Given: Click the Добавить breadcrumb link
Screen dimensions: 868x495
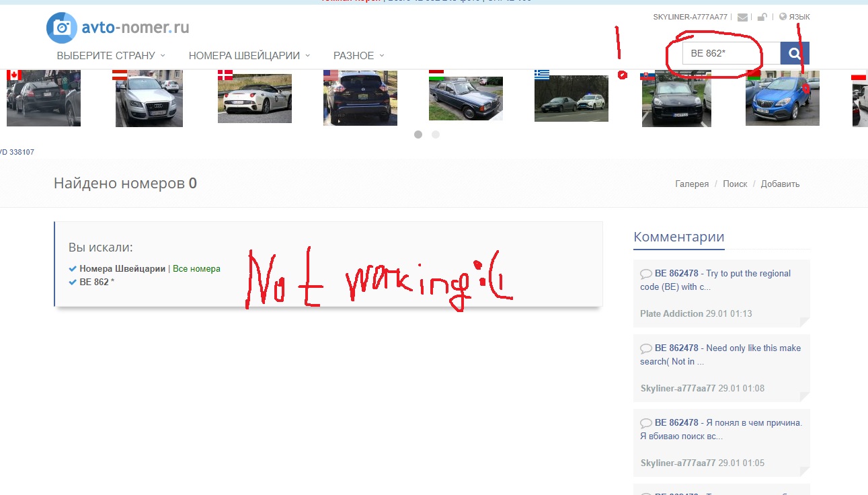Looking at the screenshot, I should [781, 184].
